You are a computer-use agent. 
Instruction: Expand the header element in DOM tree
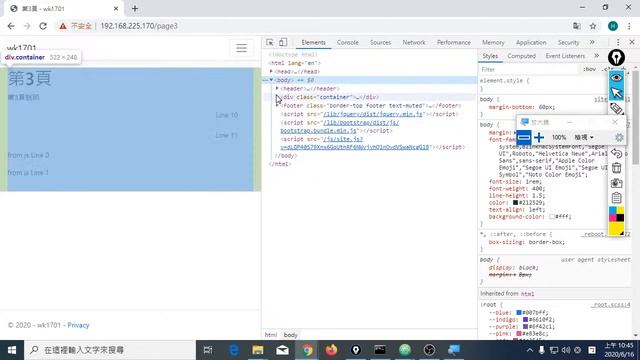(x=278, y=89)
